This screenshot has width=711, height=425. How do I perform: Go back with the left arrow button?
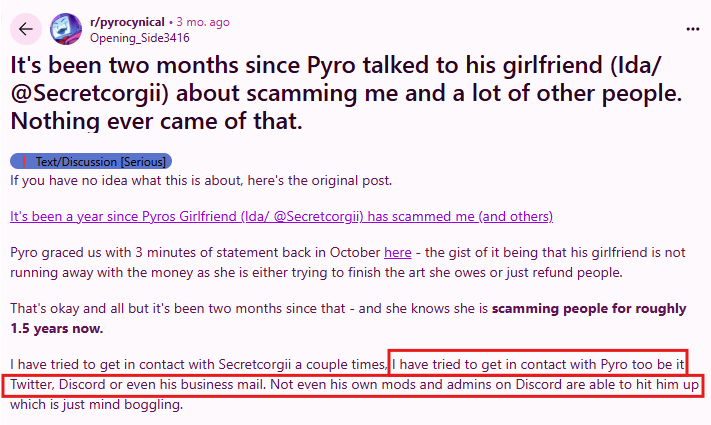pyautogui.click(x=26, y=29)
